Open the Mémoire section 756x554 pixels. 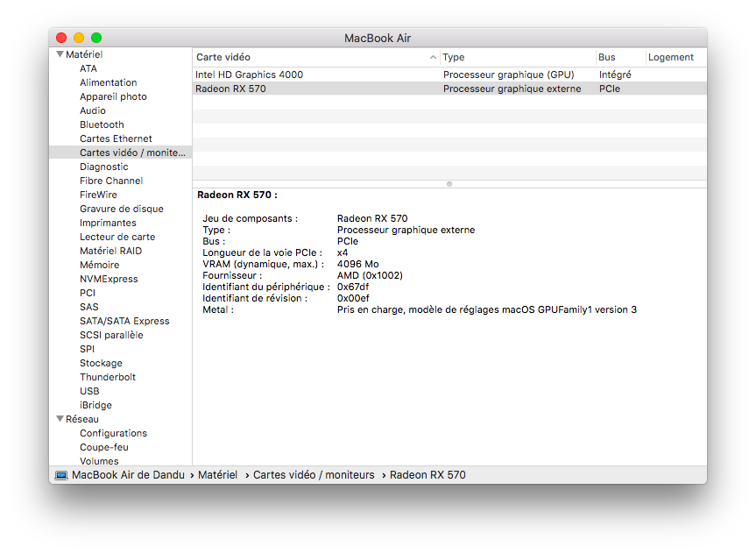[99, 265]
